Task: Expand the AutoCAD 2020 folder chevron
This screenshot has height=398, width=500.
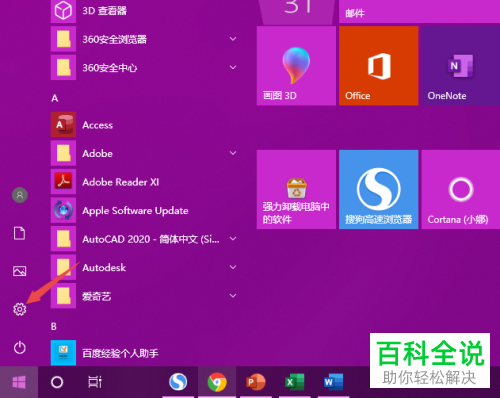Action: pyautogui.click(x=233, y=239)
